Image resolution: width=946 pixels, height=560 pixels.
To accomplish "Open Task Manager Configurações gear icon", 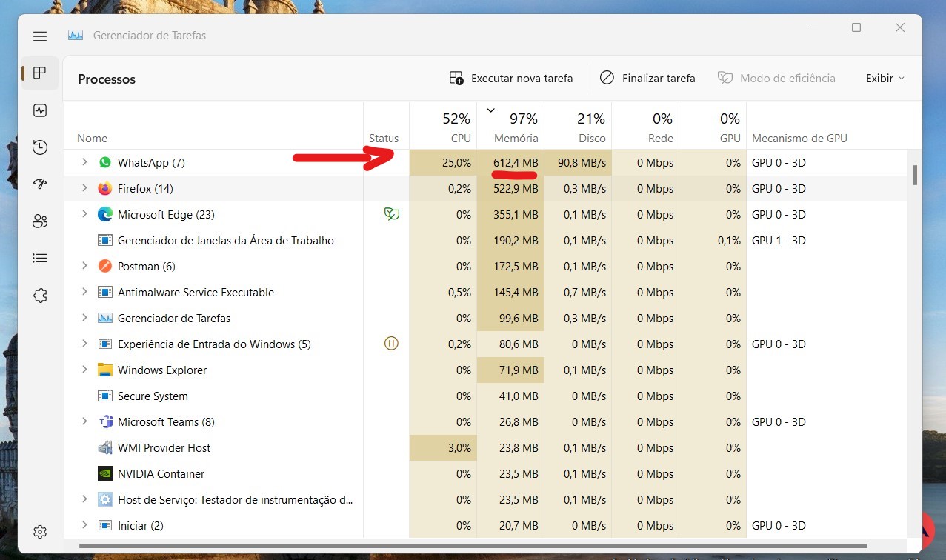I will (x=39, y=531).
